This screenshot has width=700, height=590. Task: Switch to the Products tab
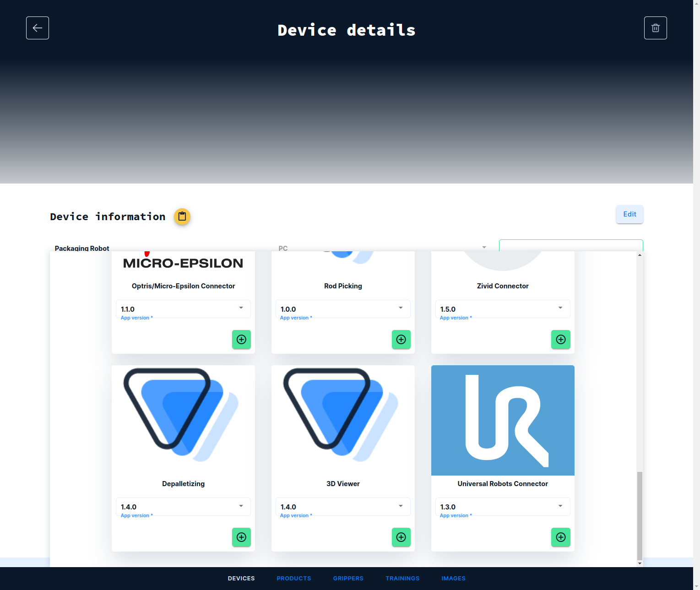click(x=293, y=579)
